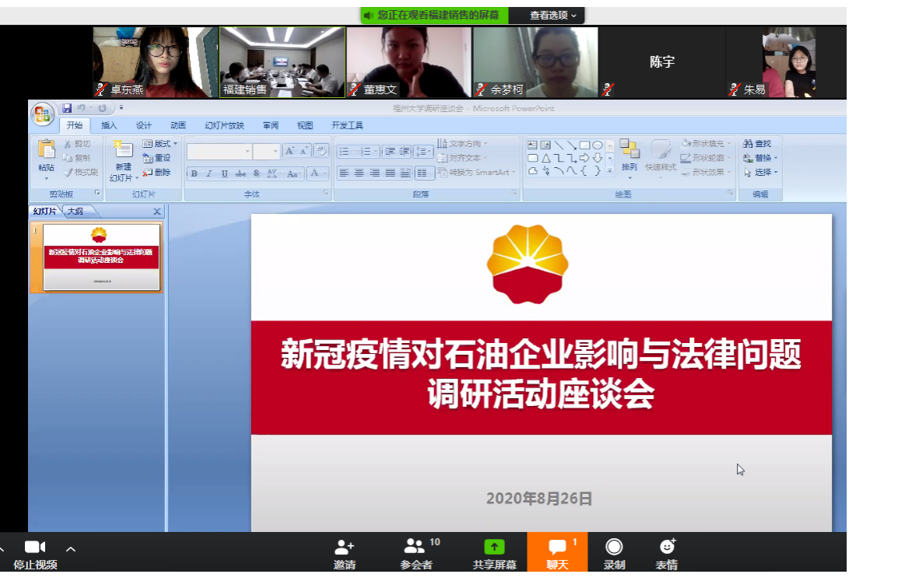
Task: Click the Office button in PowerPoint
Action: (x=43, y=115)
